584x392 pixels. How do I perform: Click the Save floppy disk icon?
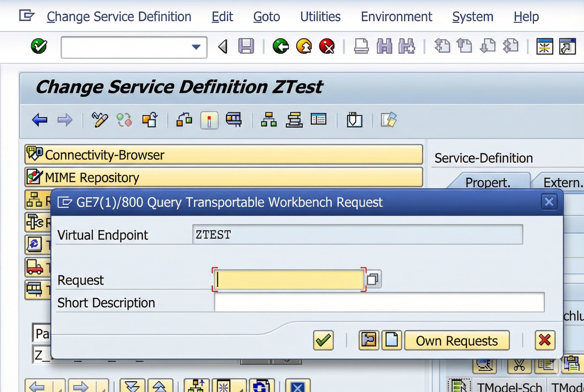(x=246, y=46)
